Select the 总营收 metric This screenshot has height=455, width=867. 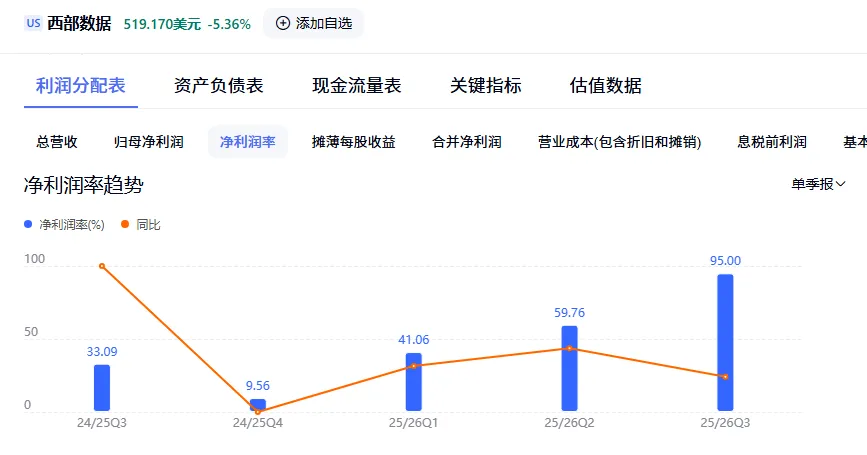pos(57,142)
